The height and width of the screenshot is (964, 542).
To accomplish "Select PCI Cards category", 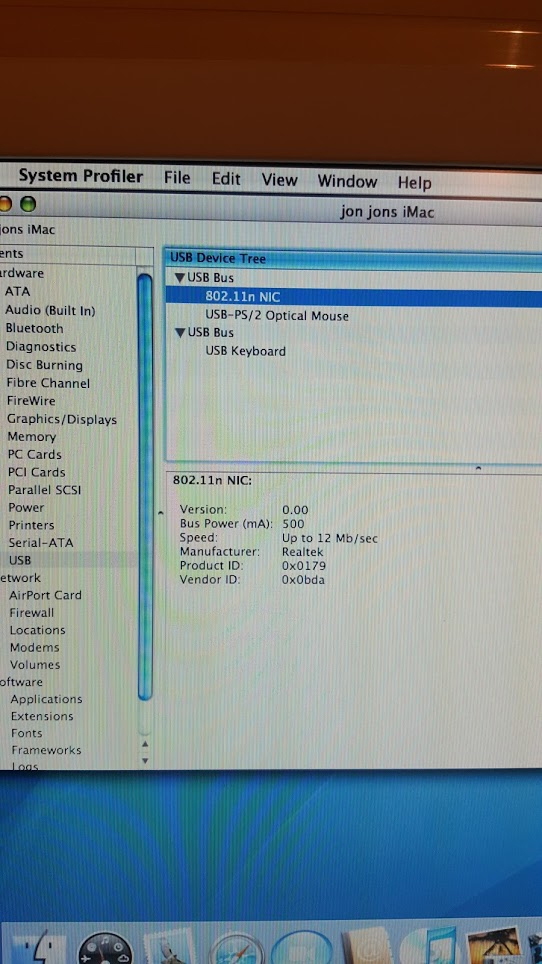I will [36, 472].
